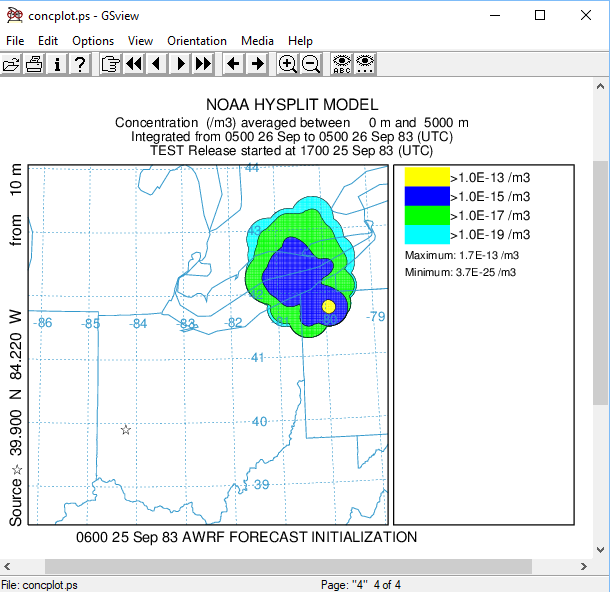Screen dimensions: 610x592
Task: Click the Go to page icon
Action: coord(111,64)
